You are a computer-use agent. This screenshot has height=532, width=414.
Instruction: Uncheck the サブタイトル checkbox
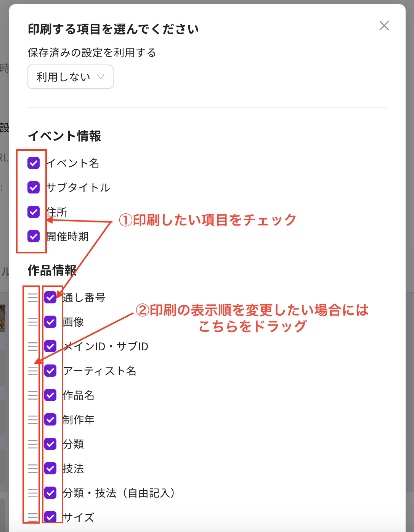pos(33,188)
